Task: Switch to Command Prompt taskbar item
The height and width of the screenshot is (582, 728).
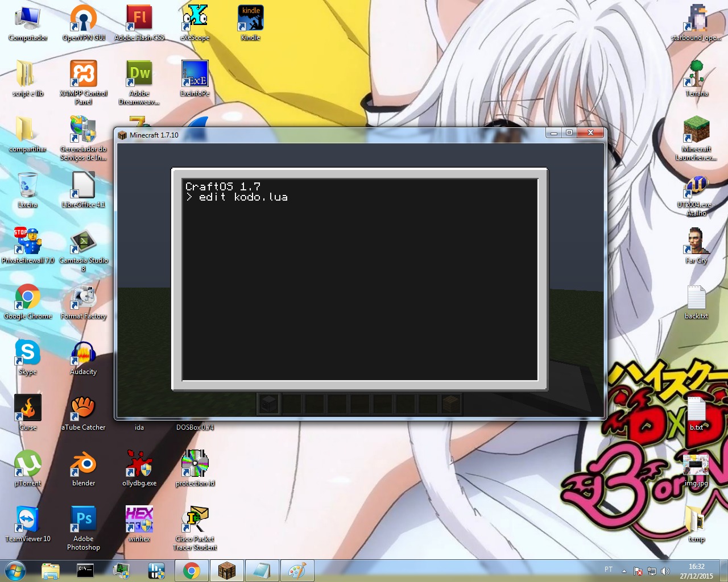Action: pos(85,571)
